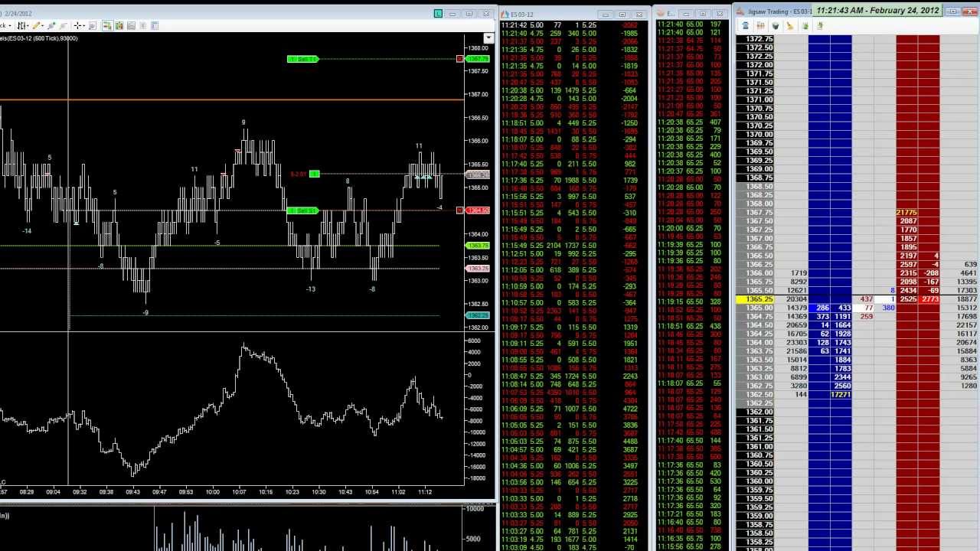Click the last icon in chart toolbar
This screenshot has height=551, width=980.
[x=155, y=25]
